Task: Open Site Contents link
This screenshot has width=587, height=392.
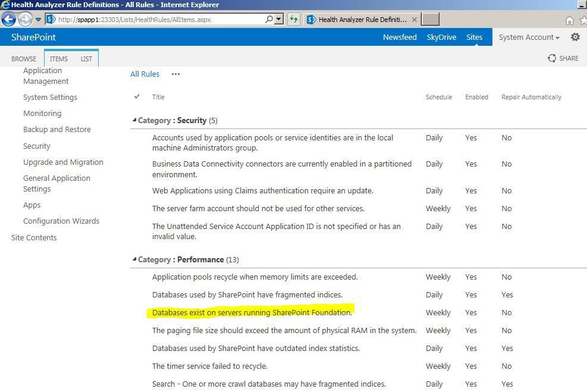Action: 34,237
